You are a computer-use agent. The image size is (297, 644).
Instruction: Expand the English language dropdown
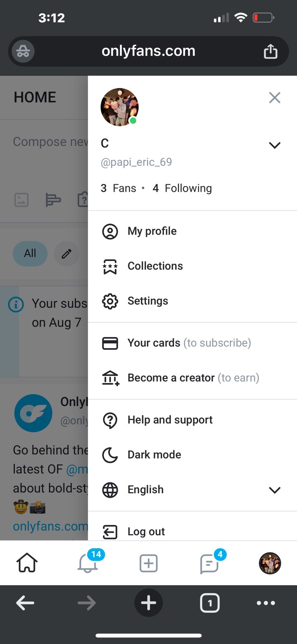[x=274, y=490]
